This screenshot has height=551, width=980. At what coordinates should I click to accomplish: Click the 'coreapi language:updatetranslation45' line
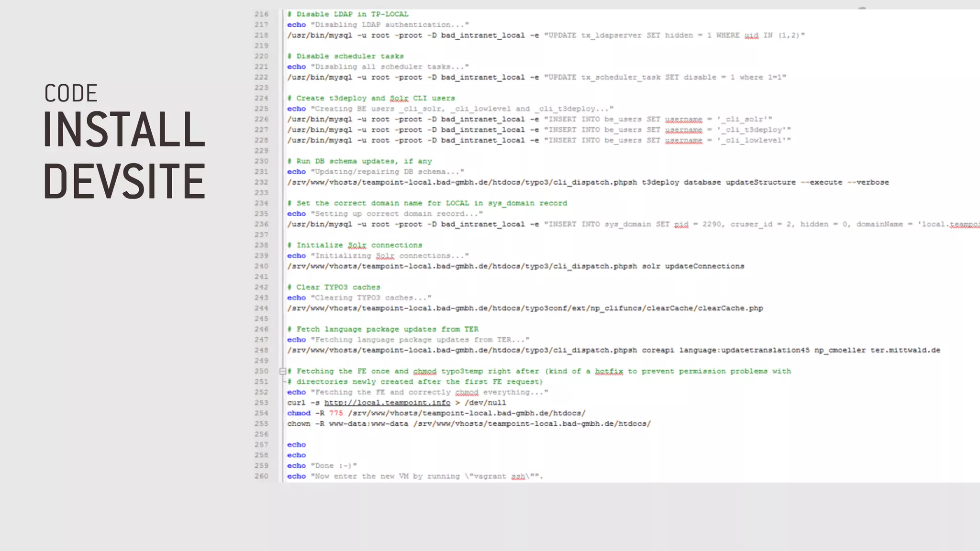pyautogui.click(x=614, y=351)
